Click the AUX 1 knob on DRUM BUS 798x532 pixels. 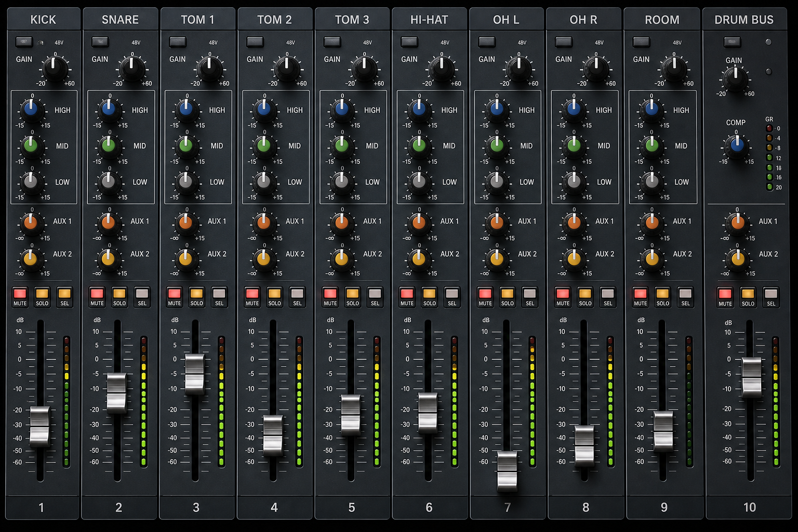click(737, 223)
